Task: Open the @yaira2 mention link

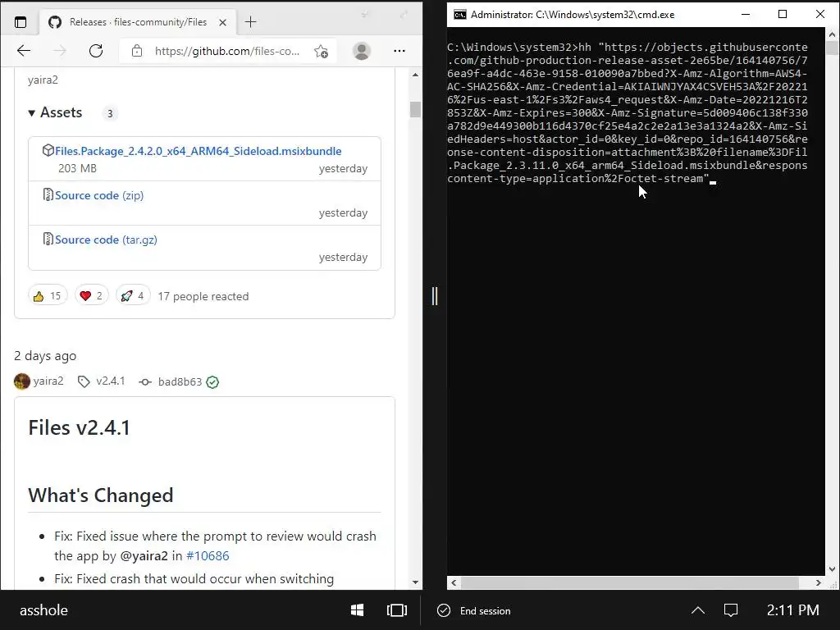Action: click(144, 555)
